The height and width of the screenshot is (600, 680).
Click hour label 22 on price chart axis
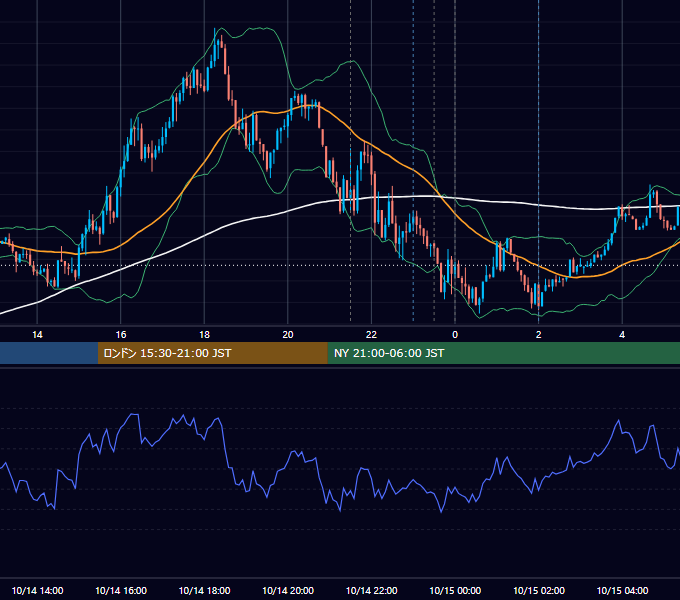(371, 335)
